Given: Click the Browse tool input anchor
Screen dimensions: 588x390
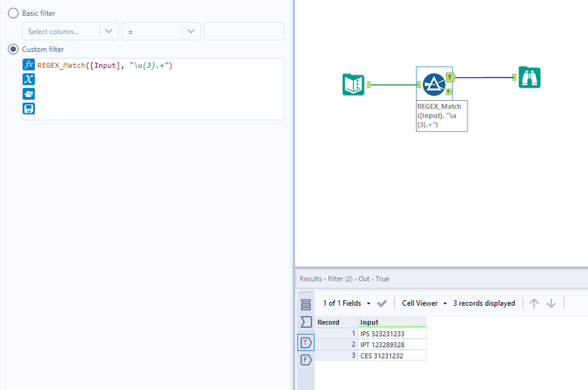Looking at the screenshot, I should click(x=514, y=77).
